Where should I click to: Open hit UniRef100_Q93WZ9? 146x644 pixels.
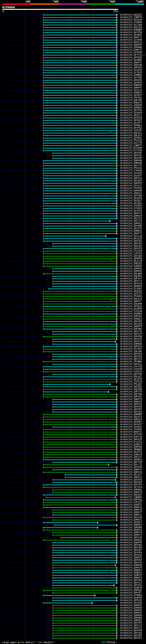(x=131, y=35)
